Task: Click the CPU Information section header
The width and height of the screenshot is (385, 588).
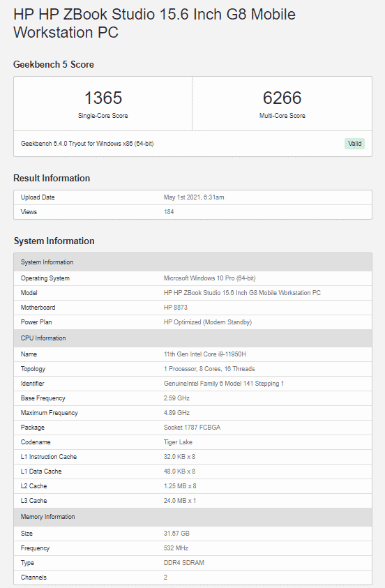Action: pyautogui.click(x=192, y=338)
